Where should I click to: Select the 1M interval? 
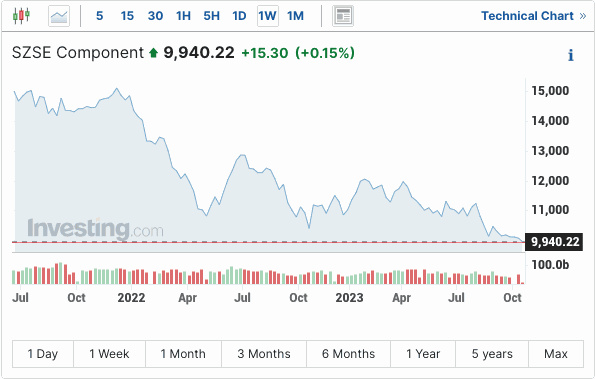click(295, 16)
